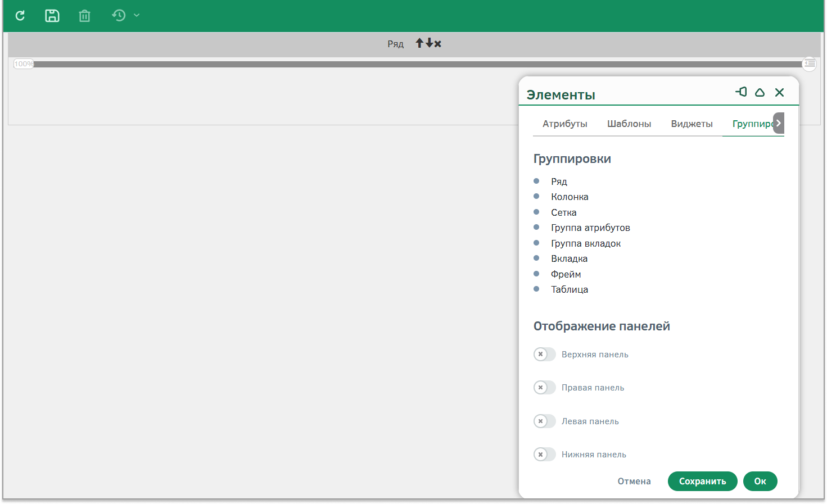Viewport: 827px width, 504px height.
Task: Click the 100% width badge
Action: 24,64
